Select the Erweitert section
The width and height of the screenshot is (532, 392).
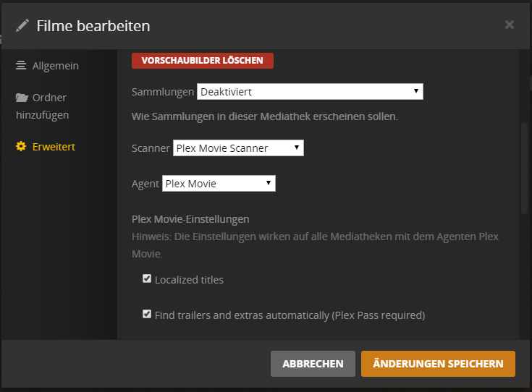[46, 147]
